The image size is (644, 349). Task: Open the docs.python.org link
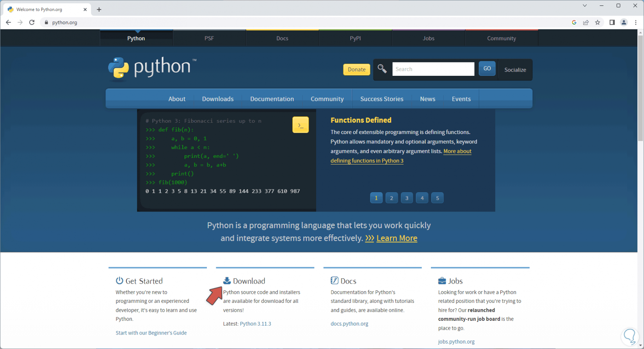pyautogui.click(x=349, y=324)
